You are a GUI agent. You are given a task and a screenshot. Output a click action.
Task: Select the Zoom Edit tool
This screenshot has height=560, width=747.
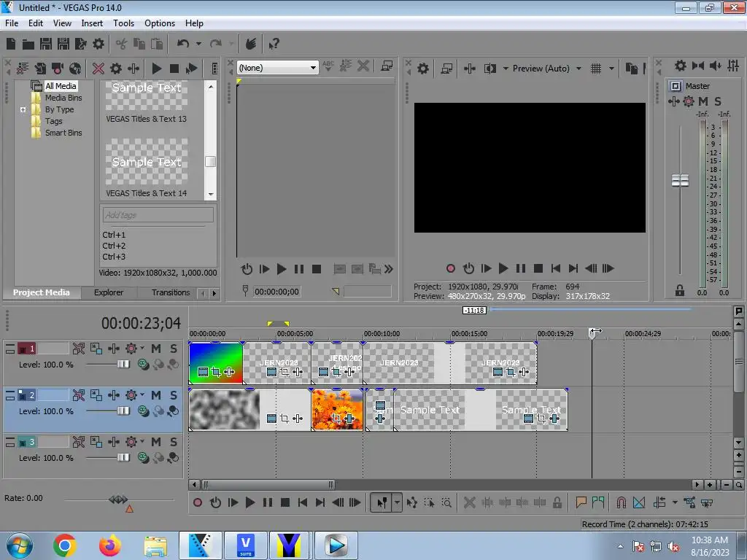[x=446, y=502]
